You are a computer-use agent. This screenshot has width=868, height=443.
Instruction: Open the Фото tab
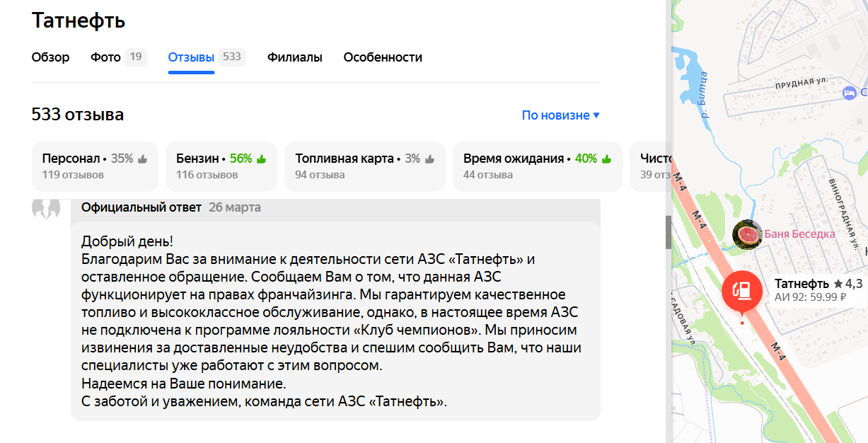pyautogui.click(x=106, y=57)
